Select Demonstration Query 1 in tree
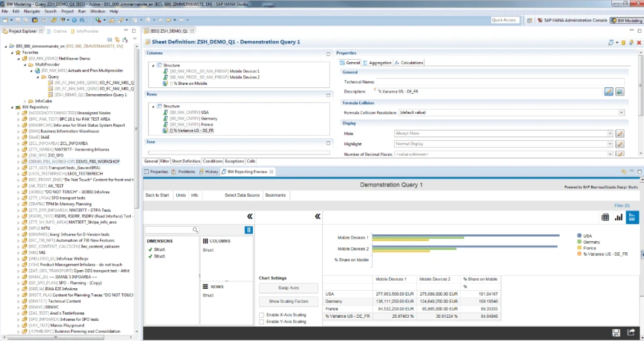Image resolution: width=644 pixels, height=341 pixels. pyautogui.click(x=91, y=95)
